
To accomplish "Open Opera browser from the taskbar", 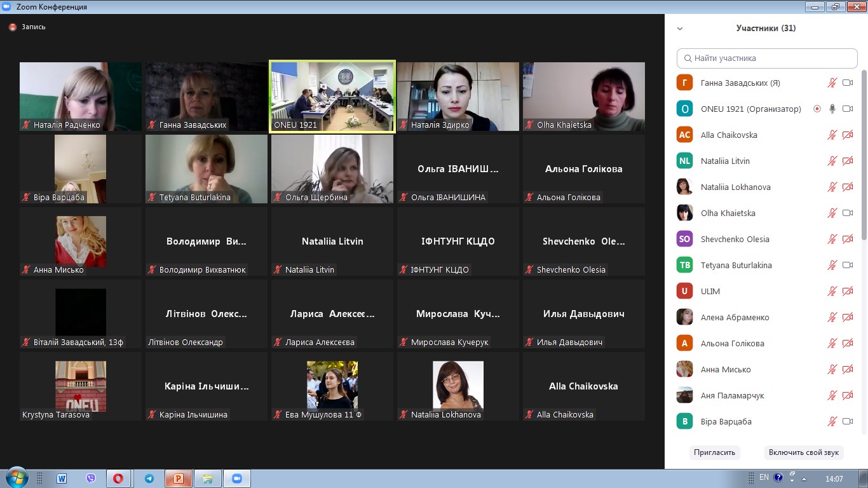I will tap(118, 478).
